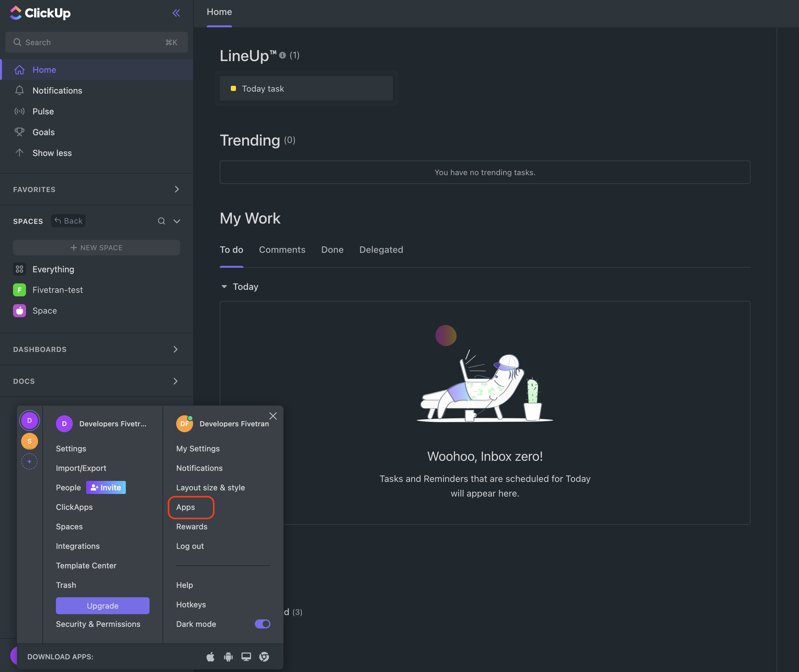
Task: Expand the Favorites section
Action: [x=177, y=189]
